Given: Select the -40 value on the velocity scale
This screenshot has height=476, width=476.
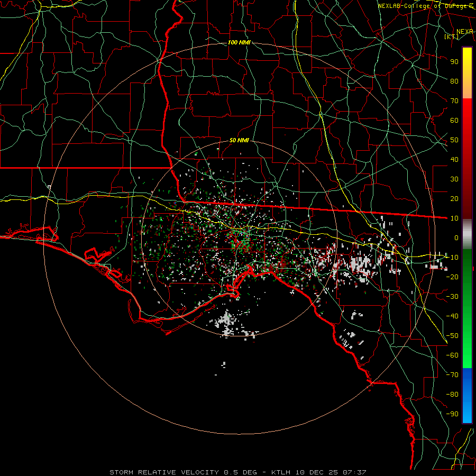Looking at the screenshot, I should (452, 316).
